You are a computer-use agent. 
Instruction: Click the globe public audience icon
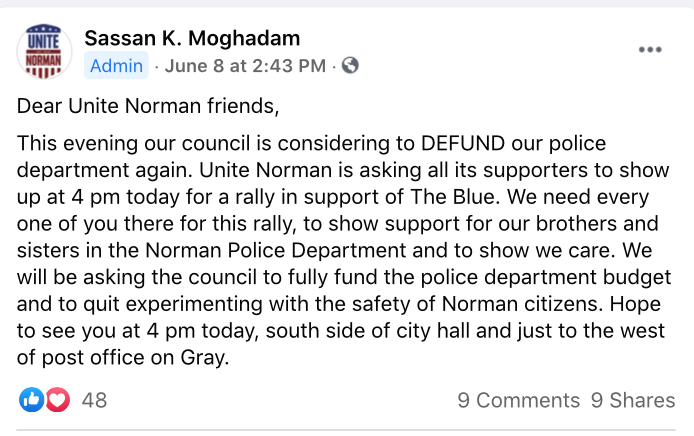[350, 66]
